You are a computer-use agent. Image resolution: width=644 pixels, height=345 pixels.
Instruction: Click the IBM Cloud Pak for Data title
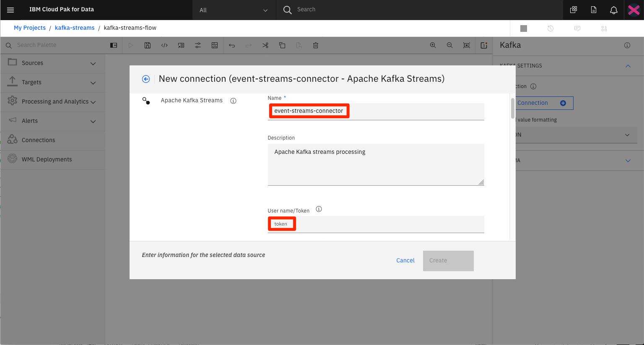point(62,10)
